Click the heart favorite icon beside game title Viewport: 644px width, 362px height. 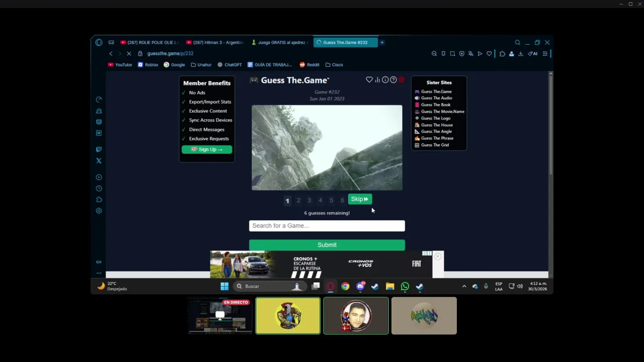369,80
